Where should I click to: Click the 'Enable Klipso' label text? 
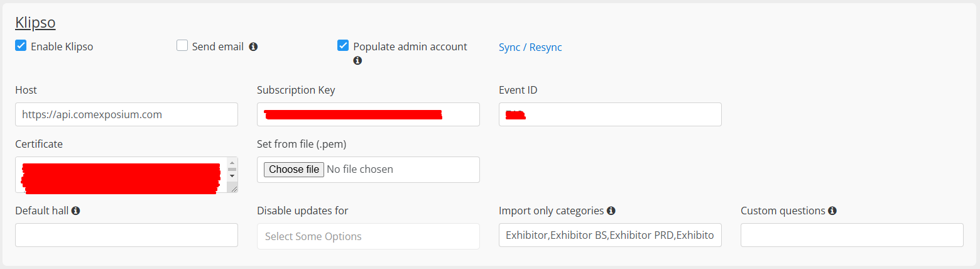[x=62, y=47]
